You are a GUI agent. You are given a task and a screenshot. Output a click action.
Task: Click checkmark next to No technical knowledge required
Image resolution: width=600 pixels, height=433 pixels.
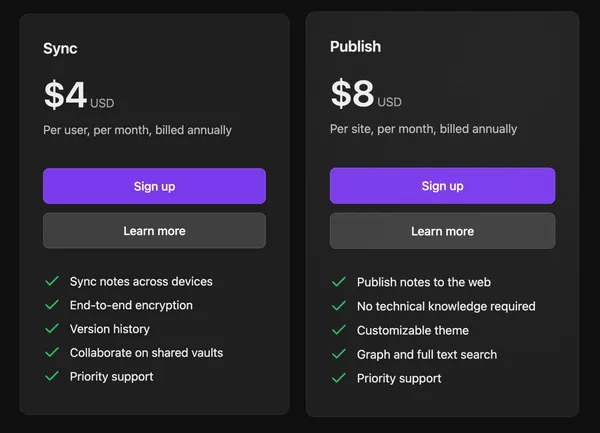pyautogui.click(x=339, y=306)
